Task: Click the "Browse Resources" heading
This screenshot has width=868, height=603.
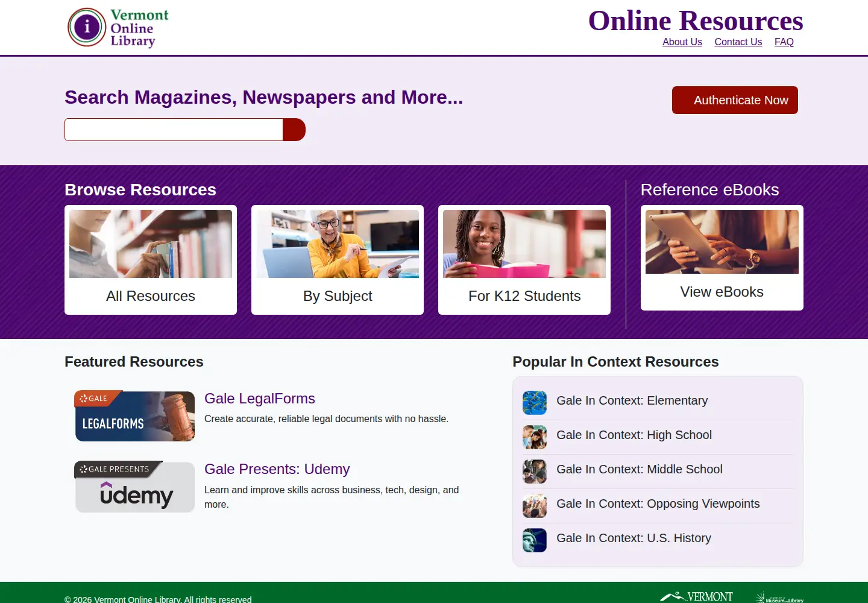Action: 140,190
